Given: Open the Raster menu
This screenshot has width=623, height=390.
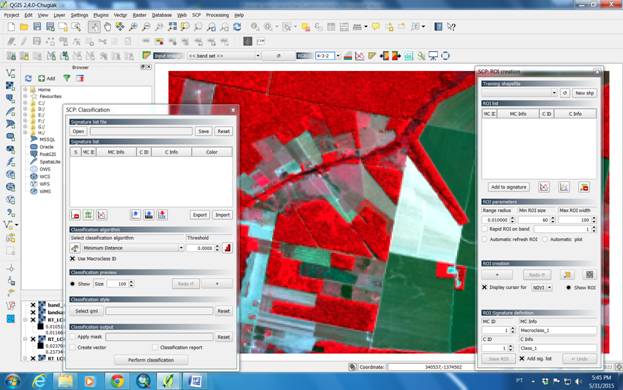Looking at the screenshot, I should click(x=139, y=15).
